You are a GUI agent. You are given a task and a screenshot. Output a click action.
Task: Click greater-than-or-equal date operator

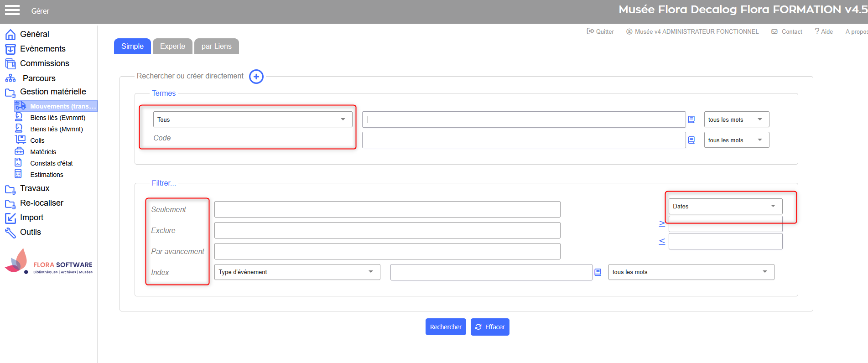(x=662, y=224)
